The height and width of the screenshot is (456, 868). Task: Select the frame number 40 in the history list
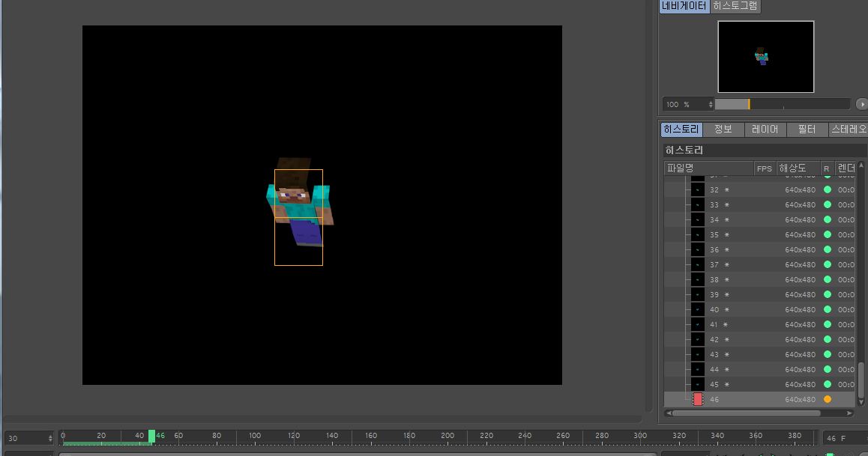coord(714,309)
